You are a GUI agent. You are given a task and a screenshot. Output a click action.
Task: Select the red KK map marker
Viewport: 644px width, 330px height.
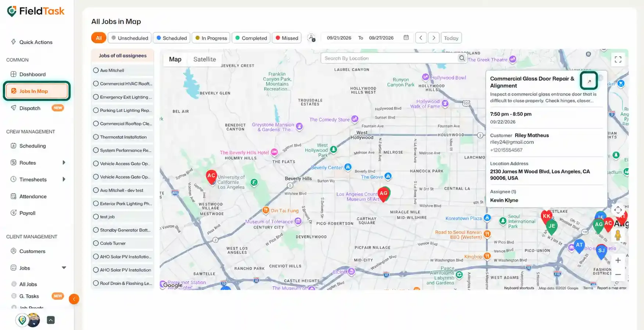coord(546,216)
